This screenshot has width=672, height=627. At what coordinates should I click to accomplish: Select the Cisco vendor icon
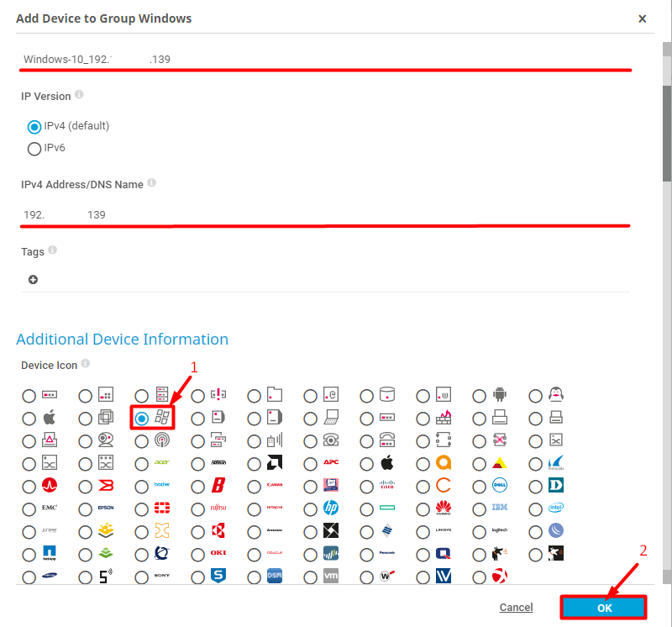[387, 485]
